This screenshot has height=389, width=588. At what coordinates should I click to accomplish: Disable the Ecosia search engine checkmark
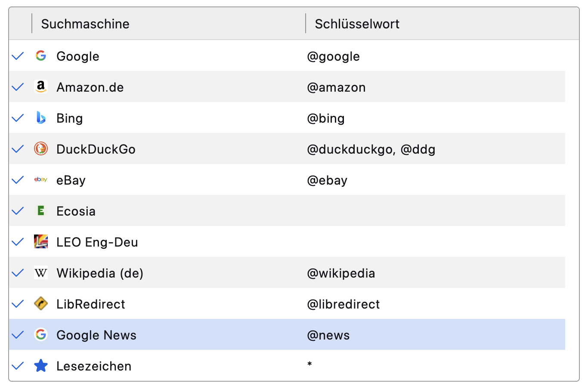pos(18,211)
